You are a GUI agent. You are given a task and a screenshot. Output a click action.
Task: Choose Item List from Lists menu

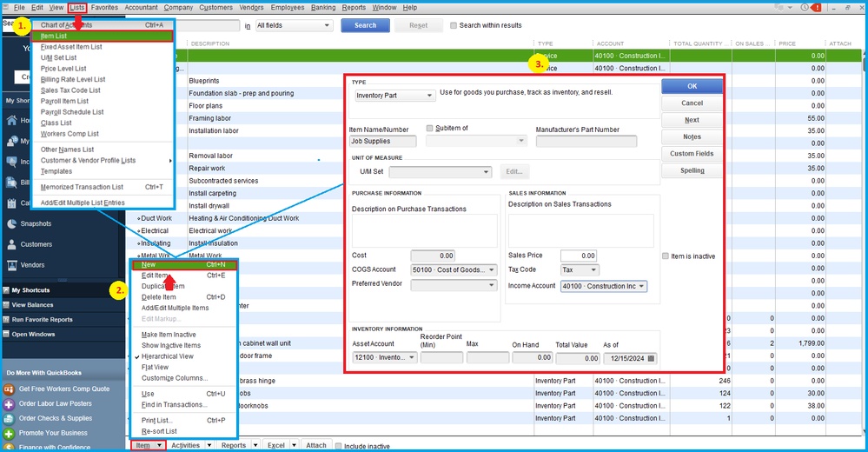click(103, 36)
